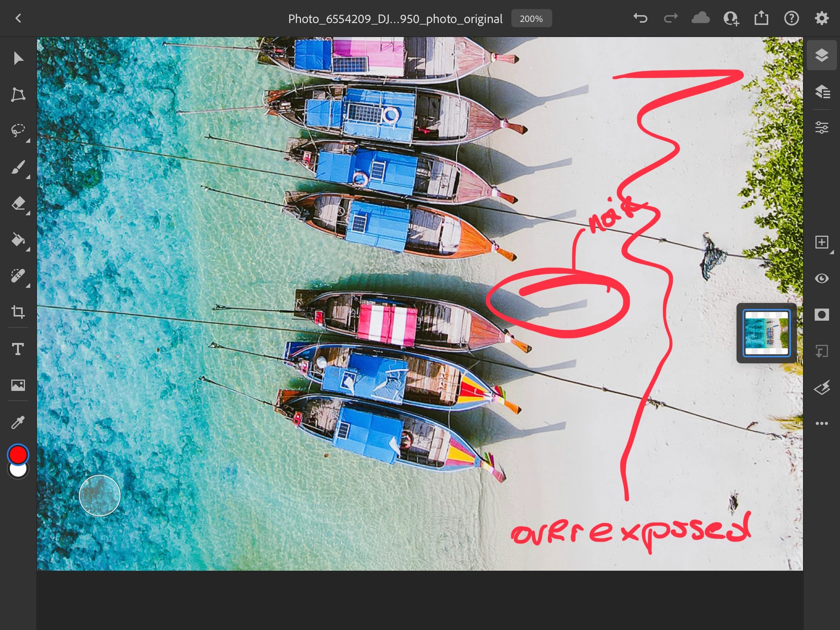Open the three-dots more layer actions
The image size is (840, 630).
tap(821, 423)
